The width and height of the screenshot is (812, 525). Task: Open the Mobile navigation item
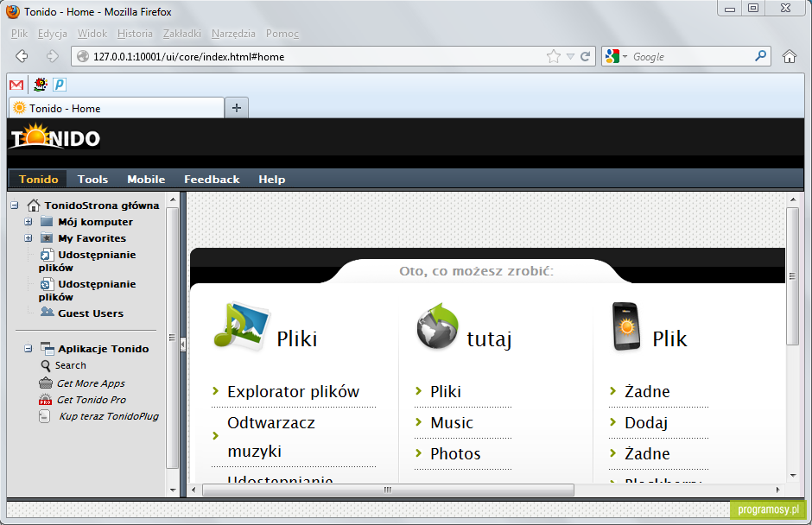pos(146,179)
